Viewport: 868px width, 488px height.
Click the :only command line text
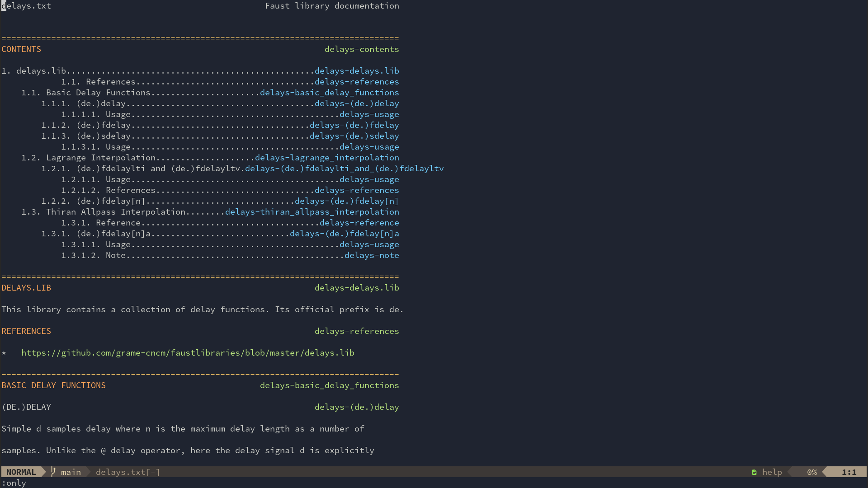pyautogui.click(x=14, y=483)
